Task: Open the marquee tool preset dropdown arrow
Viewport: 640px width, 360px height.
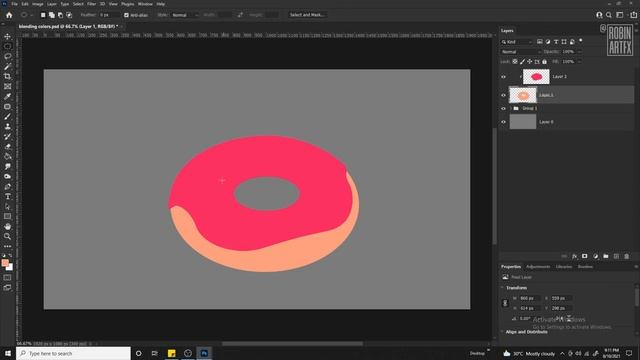Action: 31,15
